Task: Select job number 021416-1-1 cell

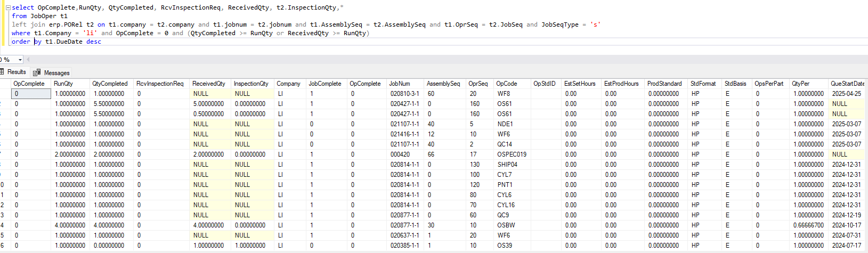Action: pyautogui.click(x=405, y=134)
